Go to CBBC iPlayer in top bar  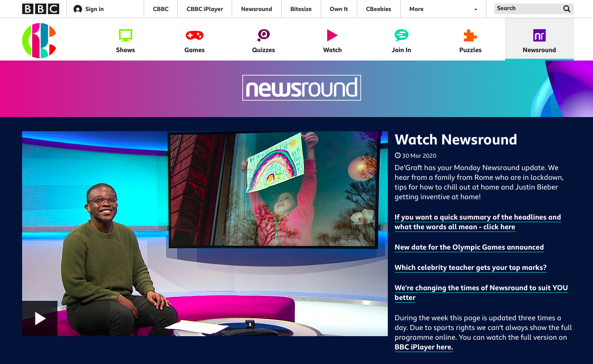point(205,9)
